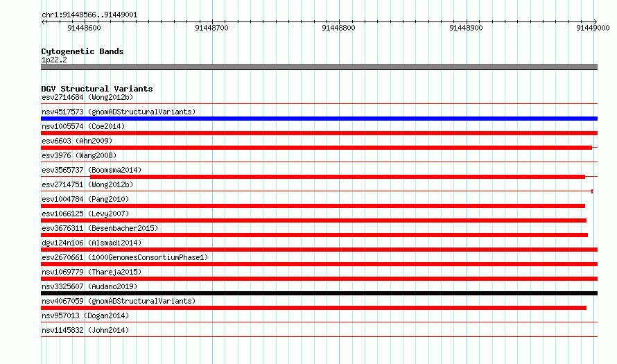Click the red bar under esv1066125 (Levy2007)

pyautogui.click(x=313, y=220)
